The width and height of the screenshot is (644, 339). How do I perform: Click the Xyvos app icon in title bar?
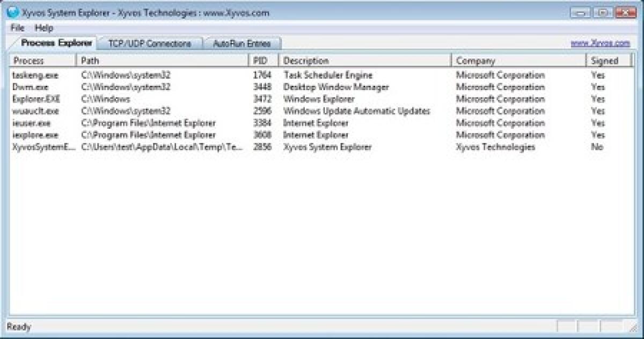click(12, 12)
